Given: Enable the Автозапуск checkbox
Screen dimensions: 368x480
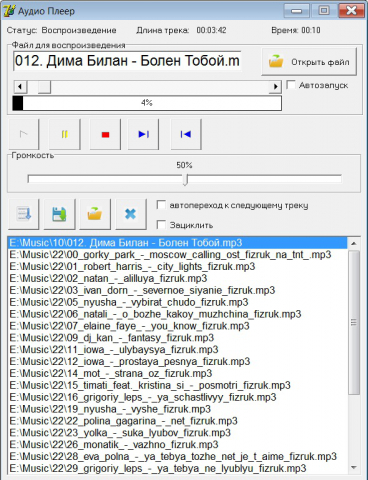Looking at the screenshot, I should coord(291,85).
